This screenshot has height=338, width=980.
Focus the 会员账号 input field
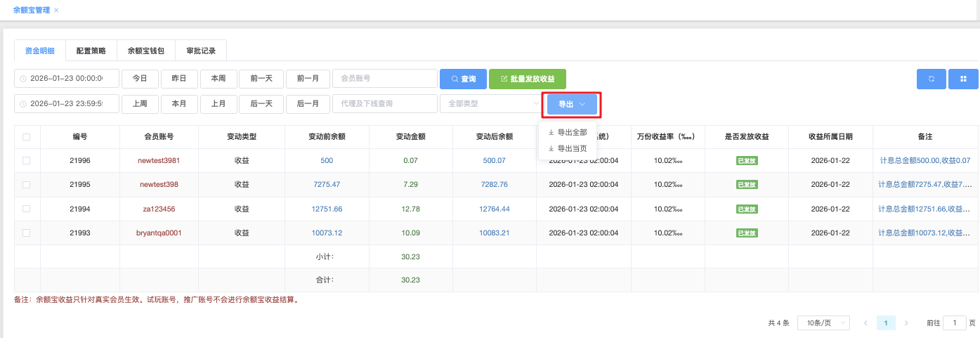(384, 79)
